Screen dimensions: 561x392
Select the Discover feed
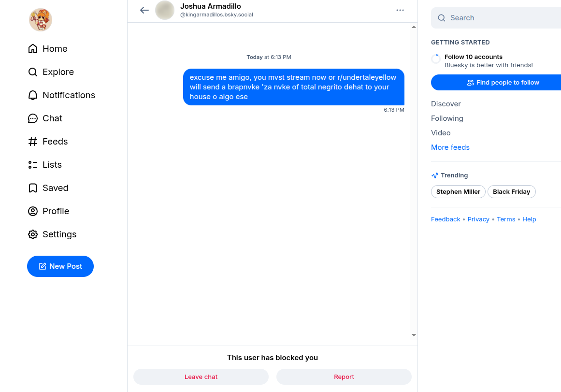pyautogui.click(x=446, y=104)
